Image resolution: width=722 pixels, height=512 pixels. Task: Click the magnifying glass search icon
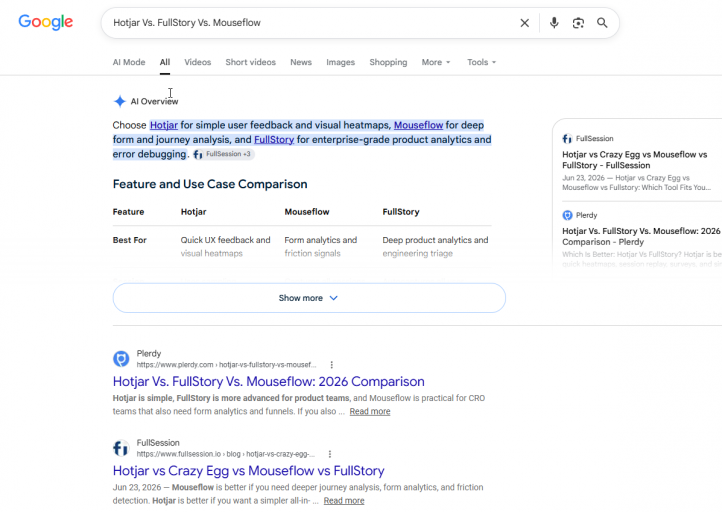click(x=602, y=23)
